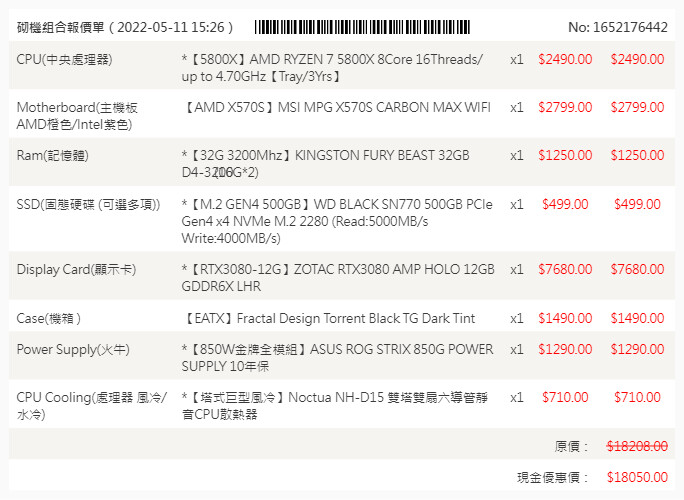This screenshot has height=500, width=684.
Task: Click the Power Supply(火牛) category label
Action: tap(73, 349)
